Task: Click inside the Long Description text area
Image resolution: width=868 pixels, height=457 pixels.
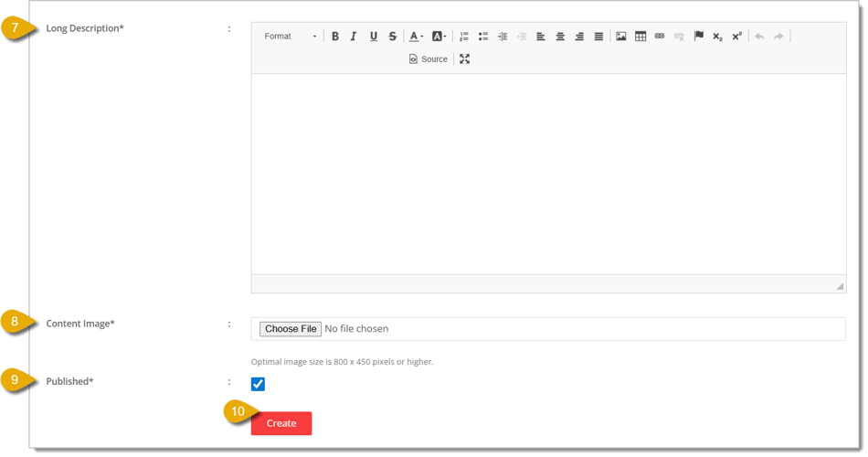Action: pos(548,174)
